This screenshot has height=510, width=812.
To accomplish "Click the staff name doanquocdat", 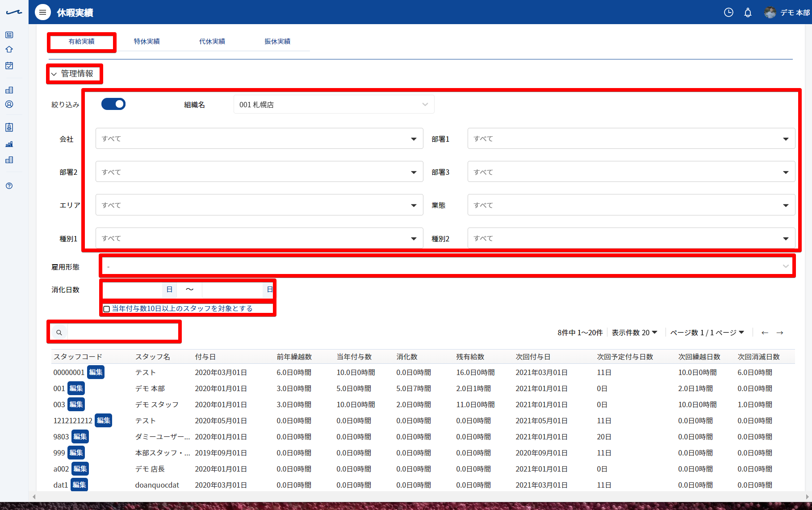I will click(157, 485).
